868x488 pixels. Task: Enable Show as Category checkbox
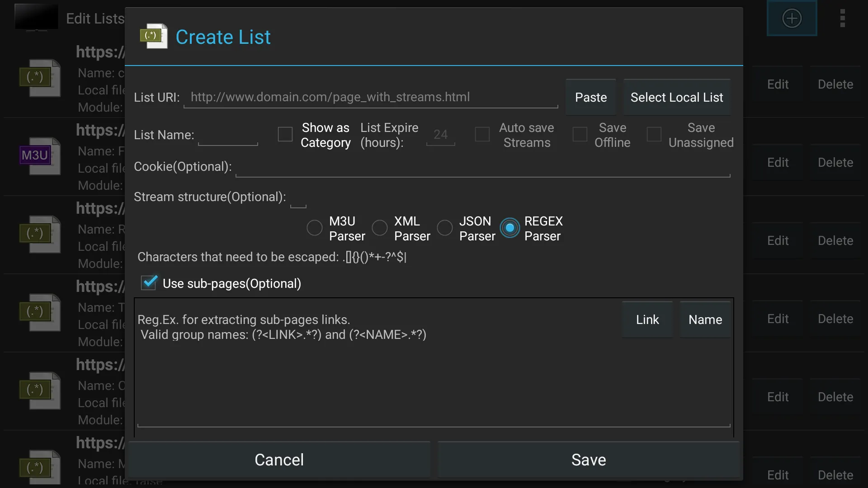[285, 135]
